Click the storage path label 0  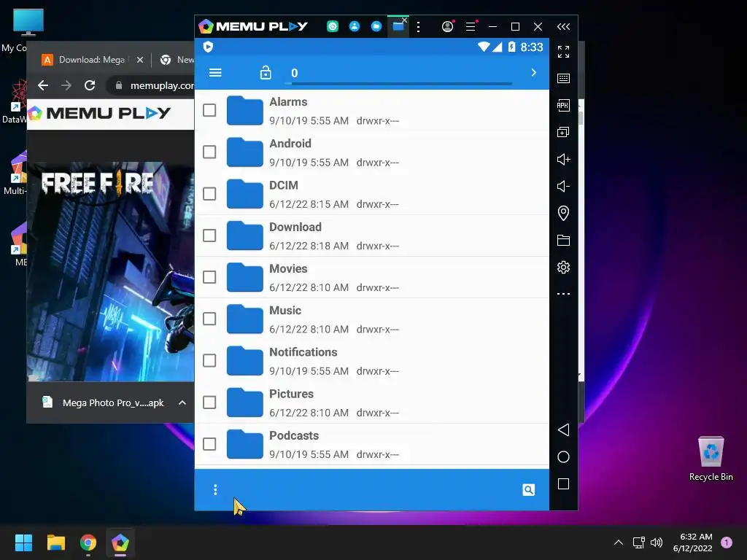point(295,73)
